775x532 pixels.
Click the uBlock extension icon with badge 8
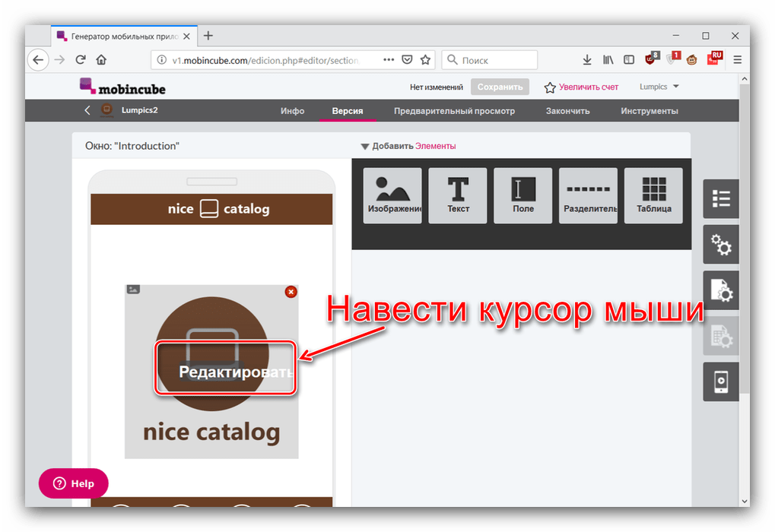coord(652,59)
